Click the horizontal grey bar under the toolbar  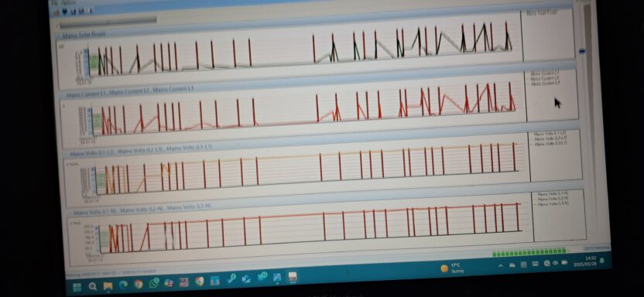coord(108,22)
